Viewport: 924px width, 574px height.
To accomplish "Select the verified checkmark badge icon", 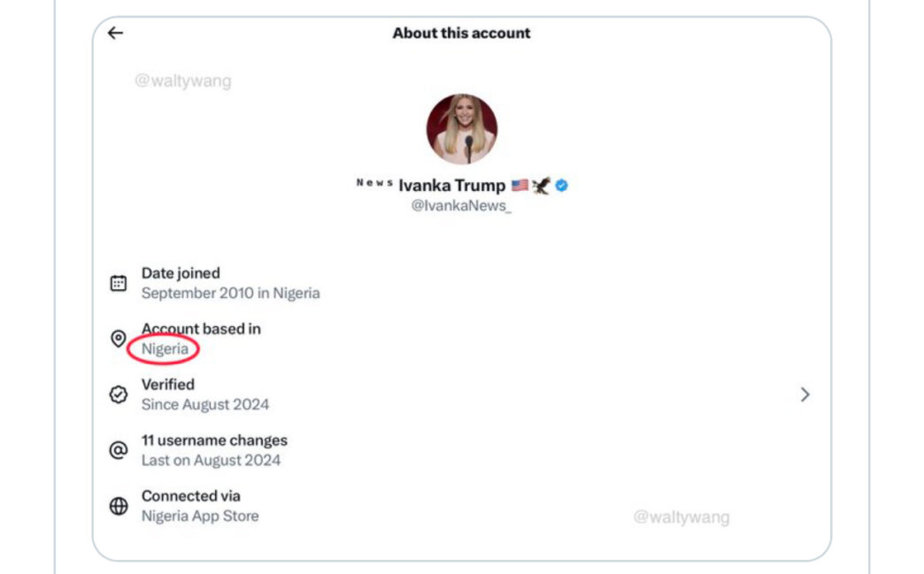I will (118, 394).
